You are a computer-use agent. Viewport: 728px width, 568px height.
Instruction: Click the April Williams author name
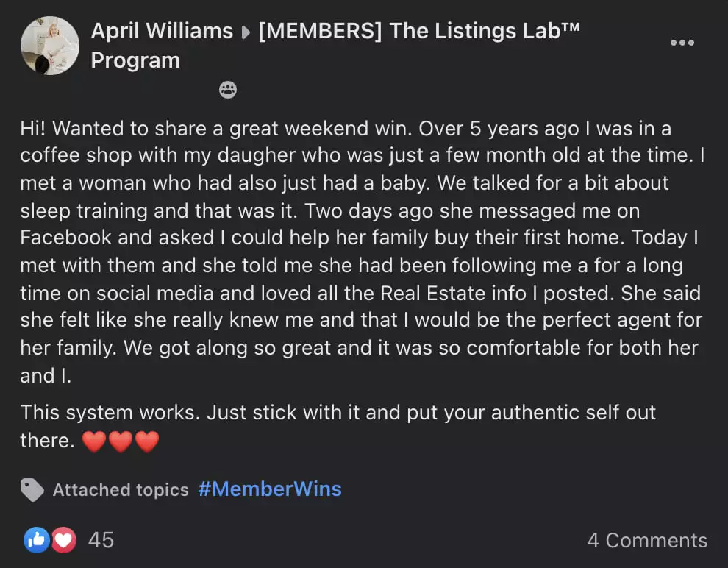(x=162, y=31)
